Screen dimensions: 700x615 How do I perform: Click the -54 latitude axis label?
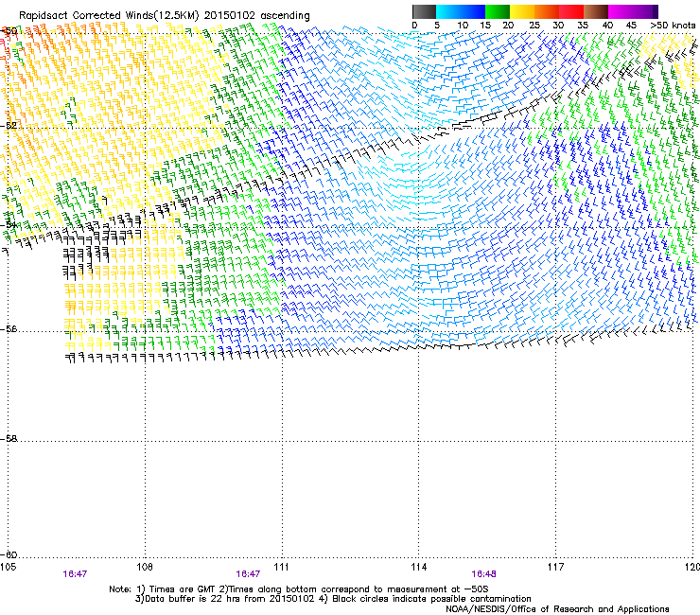(x=9, y=225)
